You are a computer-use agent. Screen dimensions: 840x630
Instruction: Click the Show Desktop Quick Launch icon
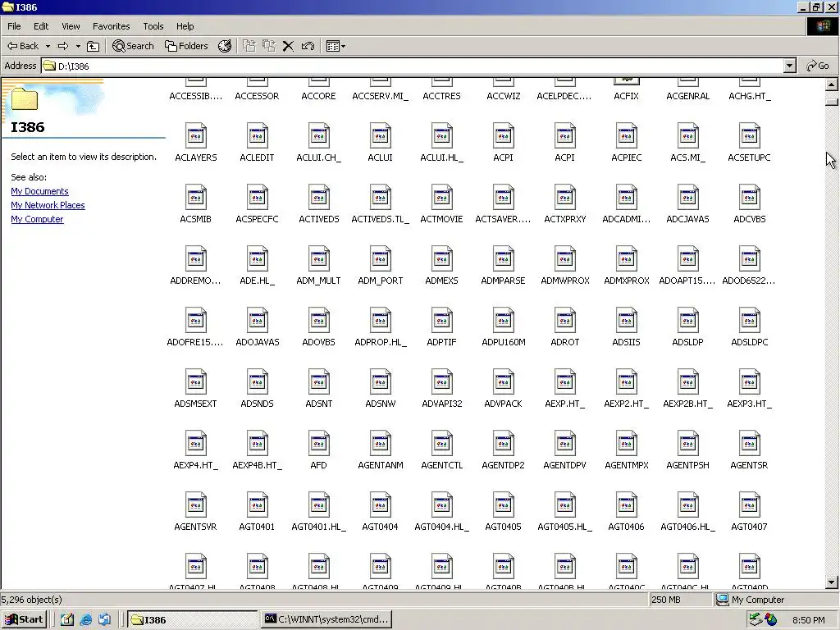point(67,620)
